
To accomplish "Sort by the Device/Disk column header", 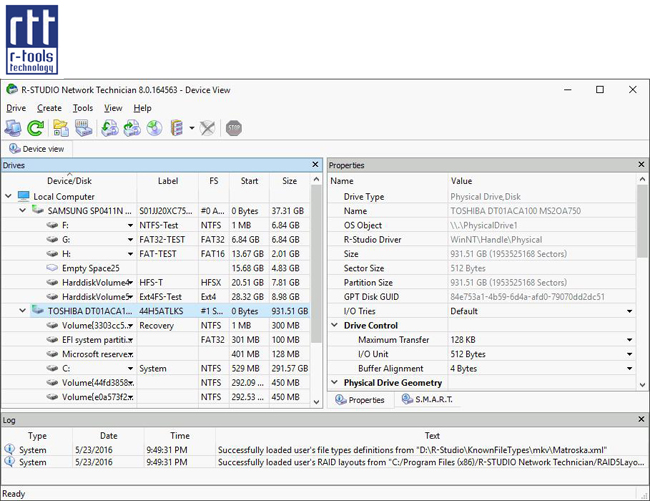I will click(x=69, y=181).
